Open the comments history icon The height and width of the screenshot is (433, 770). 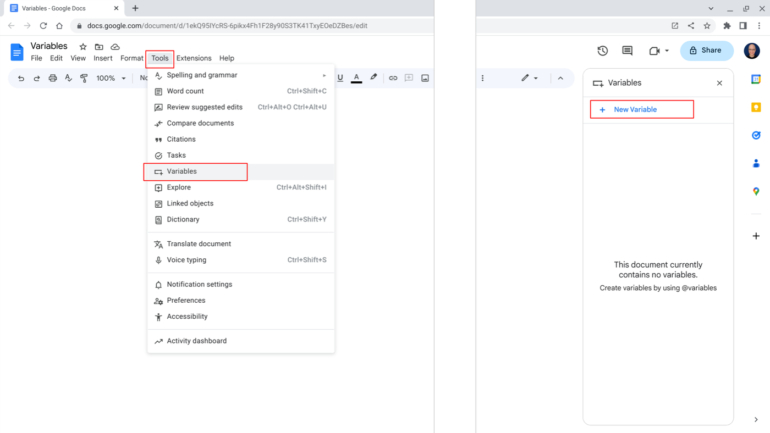627,50
